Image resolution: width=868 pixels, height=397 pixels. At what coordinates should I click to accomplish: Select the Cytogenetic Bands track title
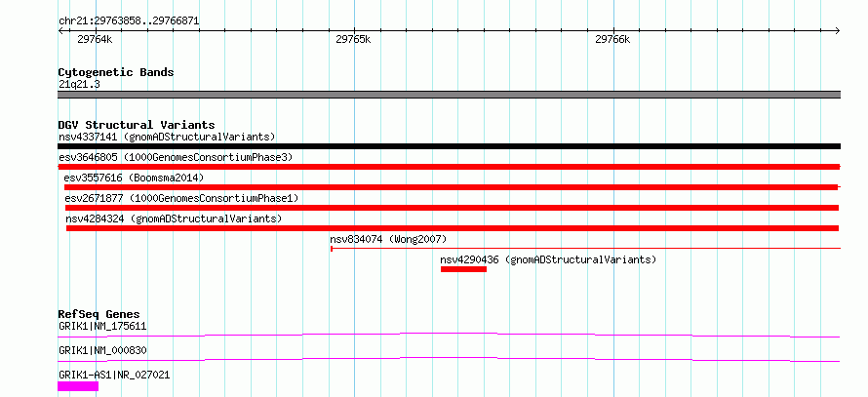116,72
